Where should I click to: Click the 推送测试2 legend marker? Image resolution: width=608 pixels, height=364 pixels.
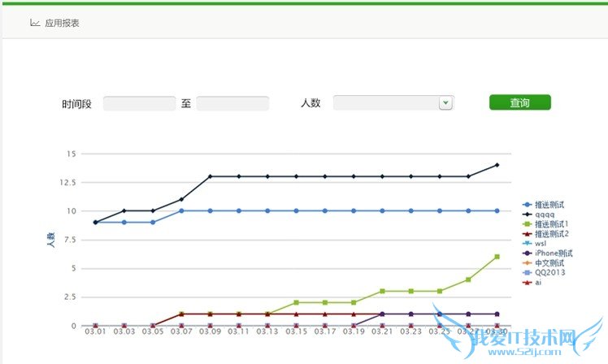[x=527, y=233]
